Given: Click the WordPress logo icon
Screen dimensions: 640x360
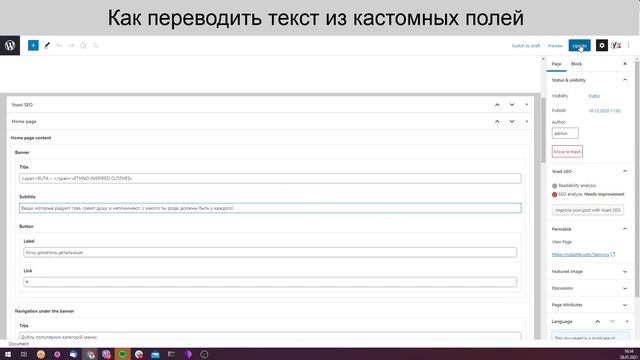Looking at the screenshot, I should (10, 45).
